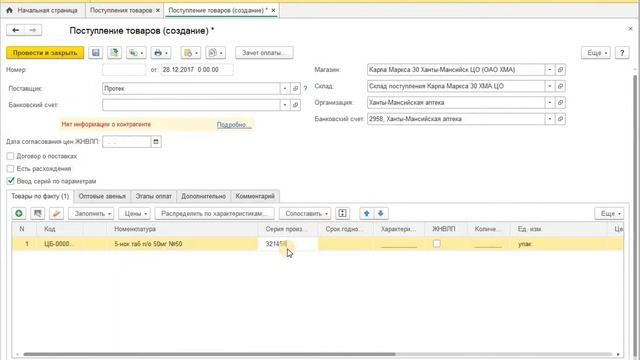Toggle Есть расхождения checkbox

(11, 169)
